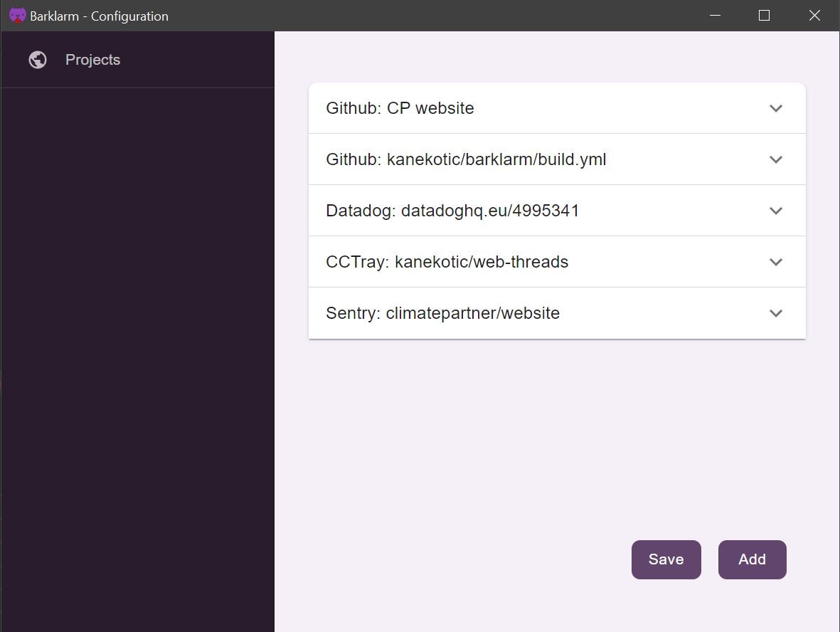This screenshot has width=840, height=632.
Task: Click the Barklarm dog app icon
Action: click(x=18, y=16)
